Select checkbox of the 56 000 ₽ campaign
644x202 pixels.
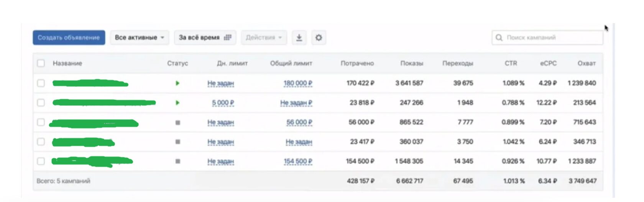pyautogui.click(x=41, y=122)
